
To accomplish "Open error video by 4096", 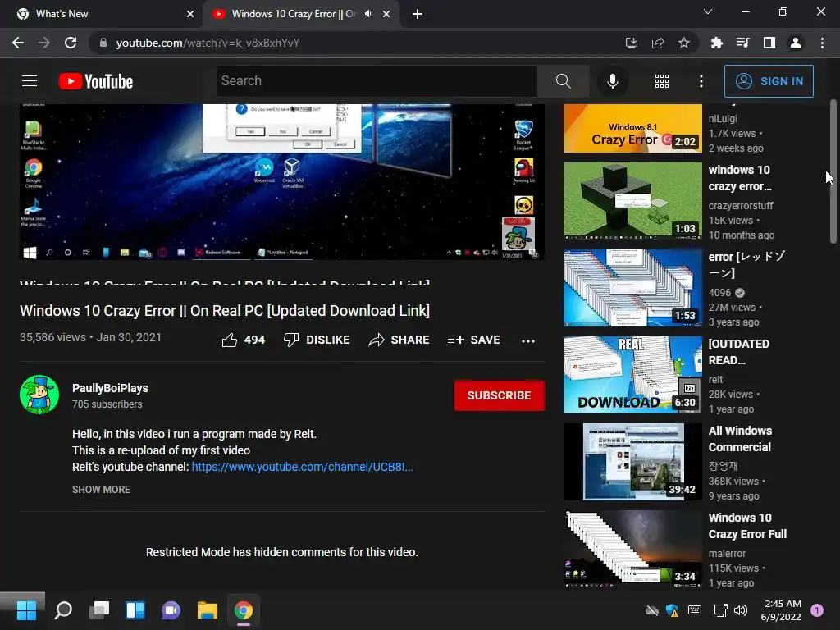I will click(632, 288).
